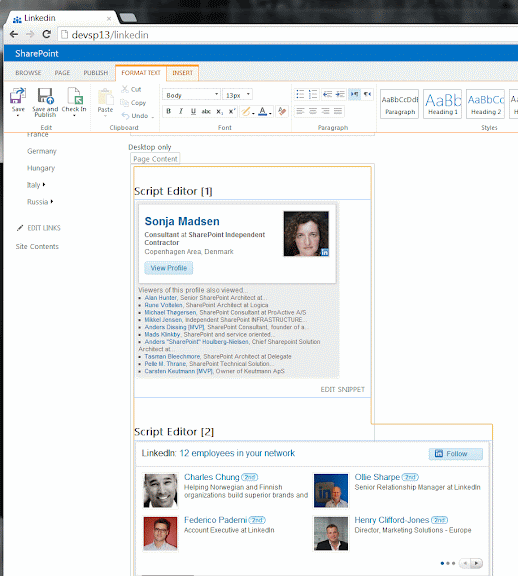Open the Paste dropdown arrow
The image size is (518, 576).
pos(105,116)
